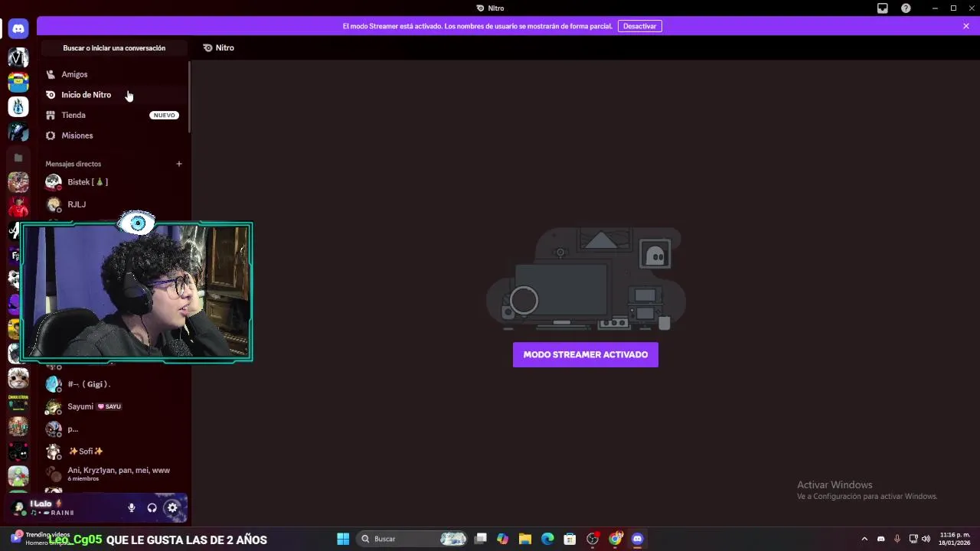Viewport: 980px width, 551px height.
Task: Open Discord help question mark icon
Action: tap(906, 8)
